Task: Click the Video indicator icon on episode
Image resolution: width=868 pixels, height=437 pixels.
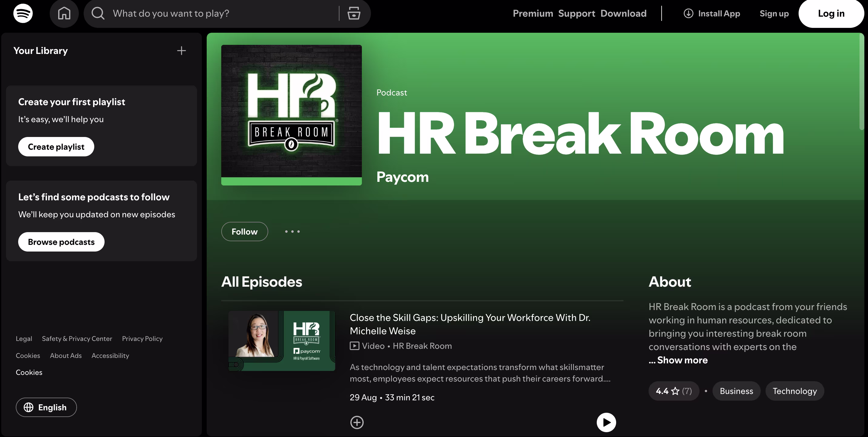Action: click(x=355, y=346)
